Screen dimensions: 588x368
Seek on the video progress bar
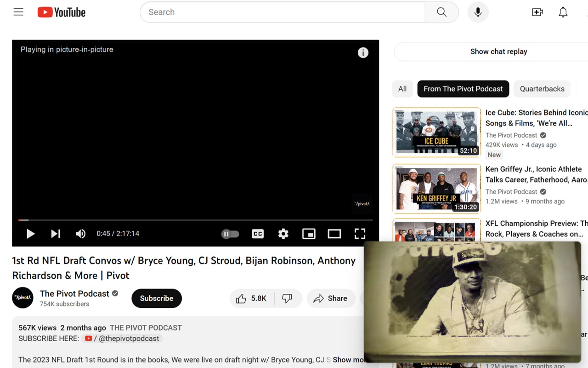click(195, 220)
